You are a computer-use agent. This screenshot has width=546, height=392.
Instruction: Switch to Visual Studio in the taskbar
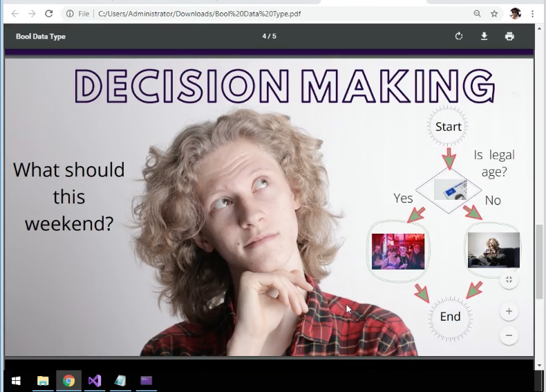pyautogui.click(x=95, y=381)
